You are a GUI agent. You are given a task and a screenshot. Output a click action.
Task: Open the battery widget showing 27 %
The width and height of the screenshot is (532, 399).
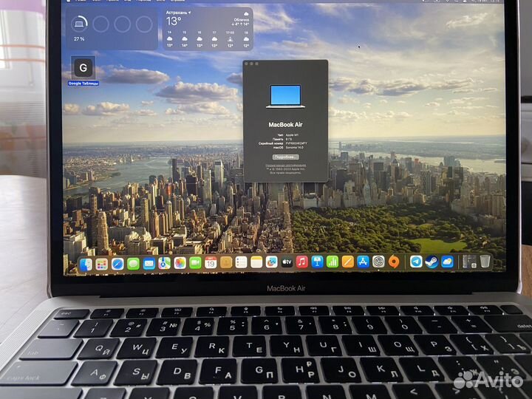click(112, 29)
